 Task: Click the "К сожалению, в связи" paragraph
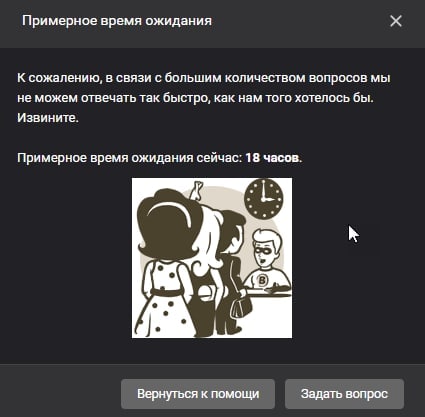tap(204, 98)
